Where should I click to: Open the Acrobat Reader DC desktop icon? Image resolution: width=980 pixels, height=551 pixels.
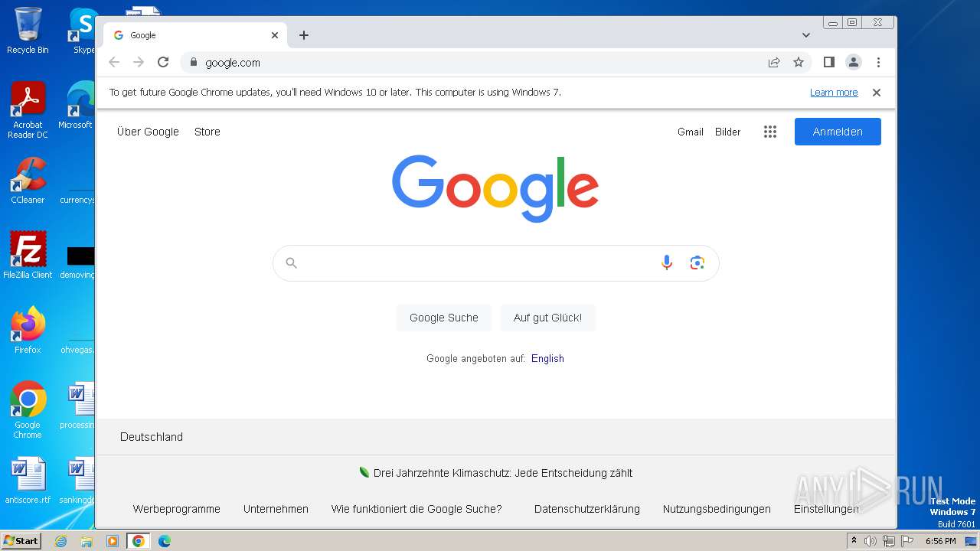click(28, 110)
